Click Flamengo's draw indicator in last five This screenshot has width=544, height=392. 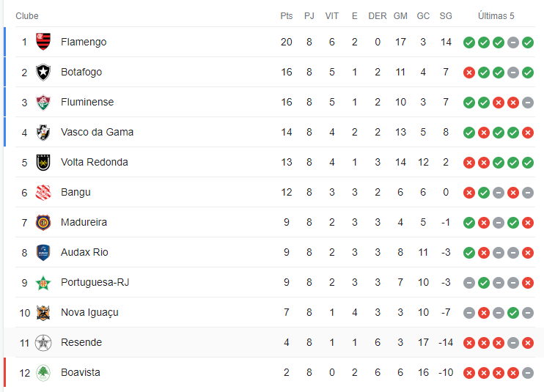(513, 42)
